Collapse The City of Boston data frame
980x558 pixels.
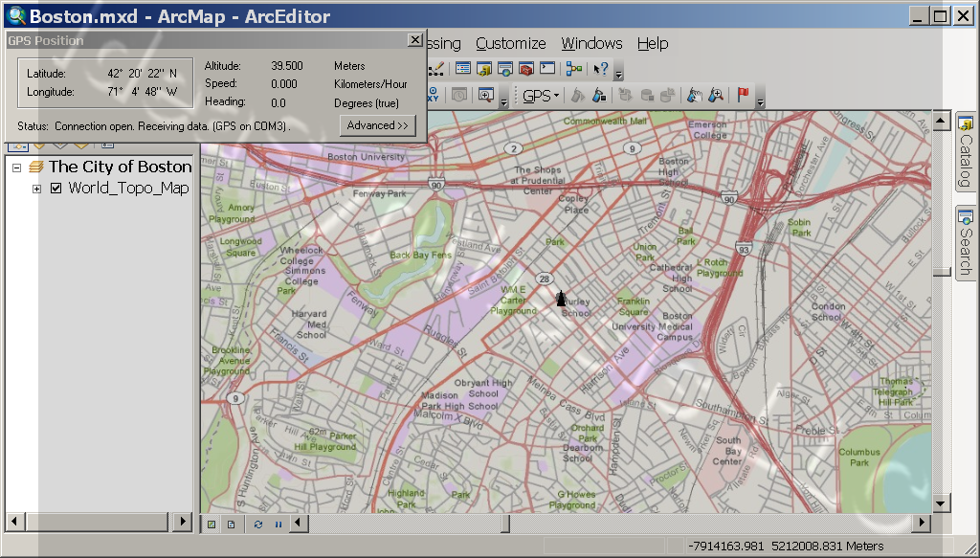pyautogui.click(x=16, y=167)
